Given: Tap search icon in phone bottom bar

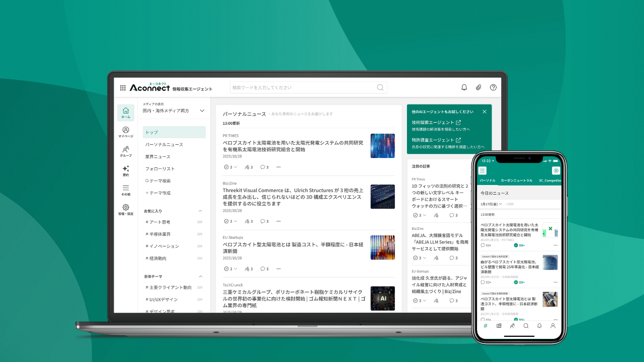Looking at the screenshot, I should click(526, 326).
